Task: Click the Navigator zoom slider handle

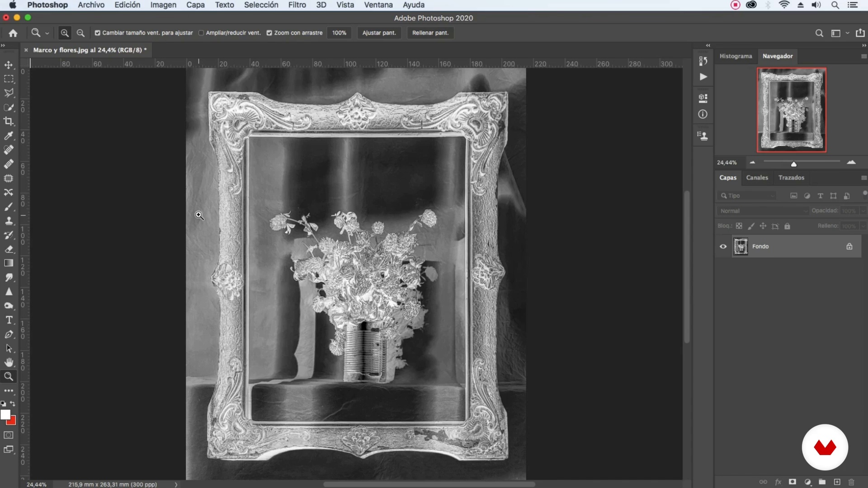Action: pyautogui.click(x=793, y=164)
